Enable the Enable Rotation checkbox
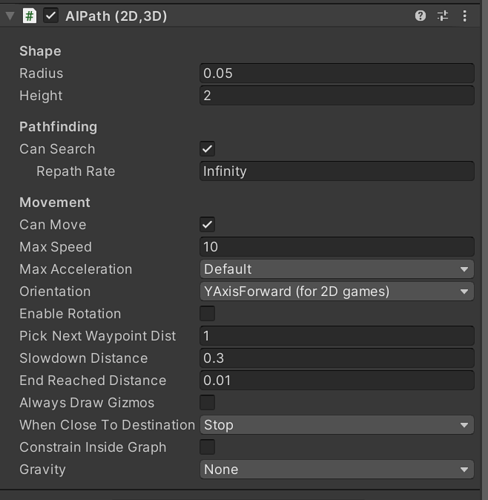 pyautogui.click(x=207, y=313)
